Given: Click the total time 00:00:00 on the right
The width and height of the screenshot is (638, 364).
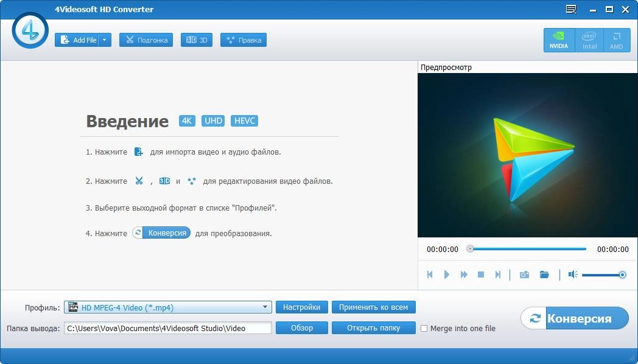Looking at the screenshot, I should [613, 250].
